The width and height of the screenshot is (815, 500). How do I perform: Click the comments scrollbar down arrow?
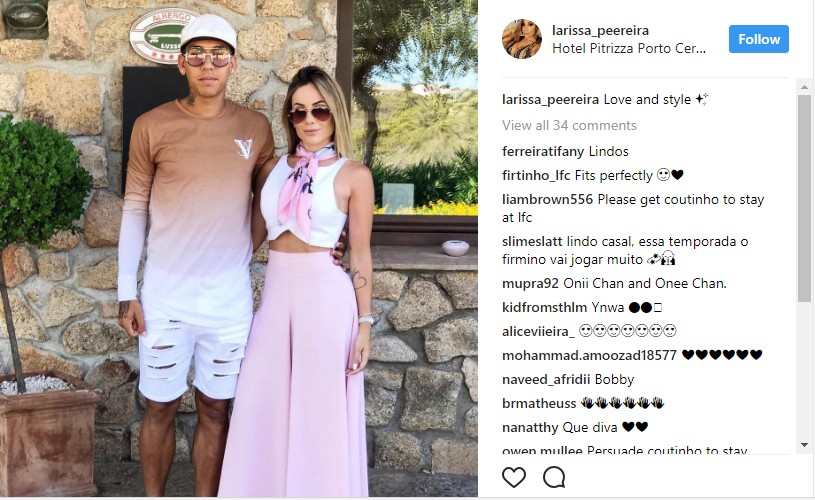click(x=805, y=445)
